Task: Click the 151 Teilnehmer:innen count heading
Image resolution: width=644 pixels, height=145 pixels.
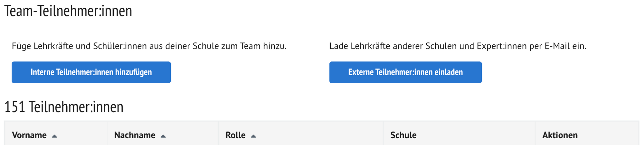Action: click(64, 107)
